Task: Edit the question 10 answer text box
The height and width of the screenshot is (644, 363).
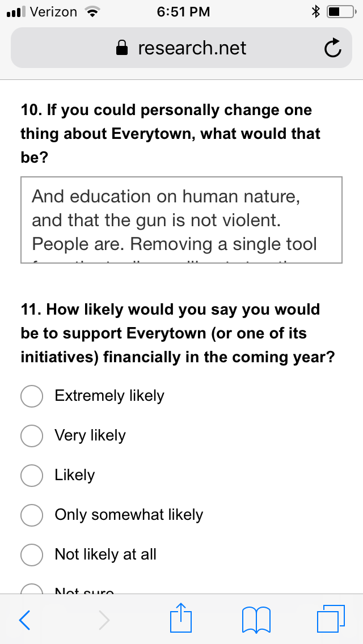Action: 181,220
